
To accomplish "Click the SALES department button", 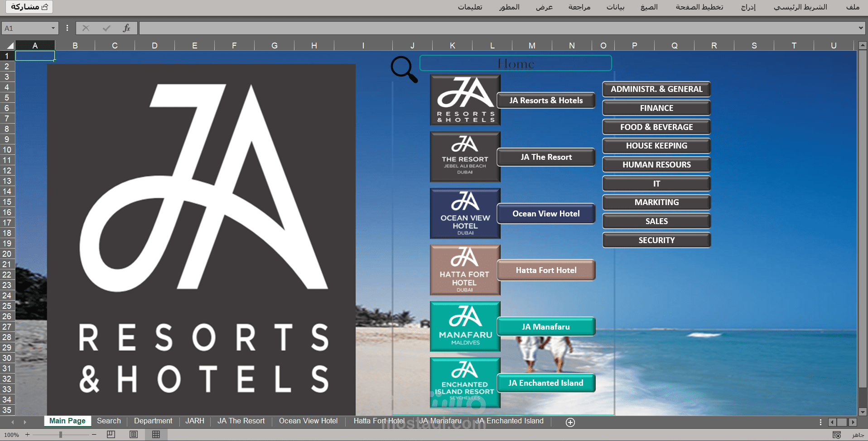I will pyautogui.click(x=656, y=221).
